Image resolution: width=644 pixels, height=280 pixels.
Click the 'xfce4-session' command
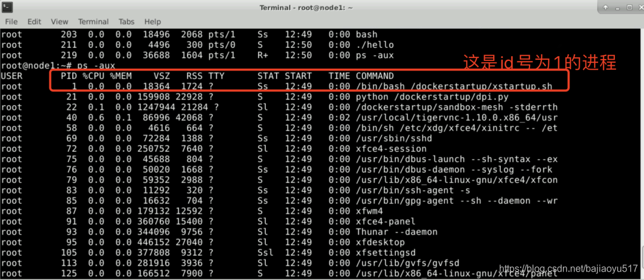[x=391, y=149]
